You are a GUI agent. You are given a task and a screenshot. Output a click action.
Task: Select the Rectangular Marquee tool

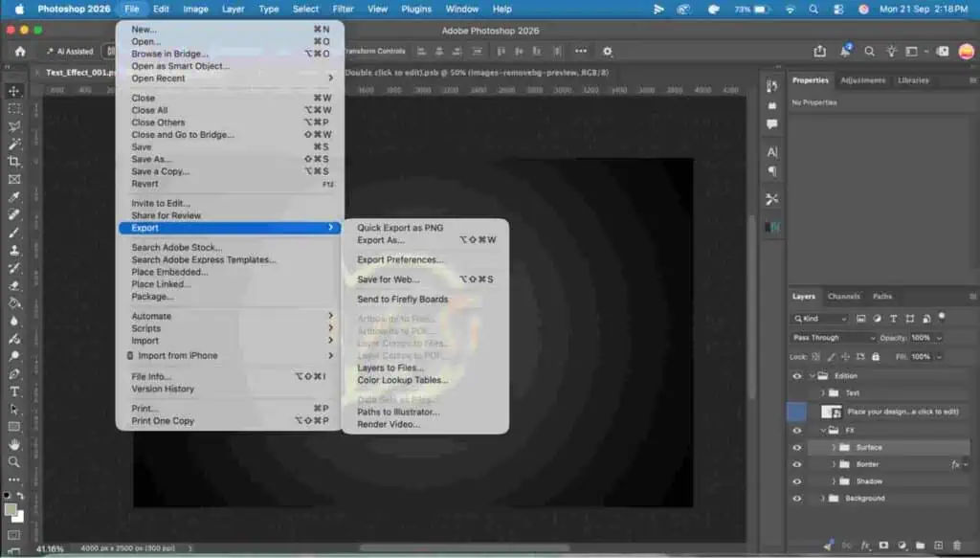pos(13,109)
